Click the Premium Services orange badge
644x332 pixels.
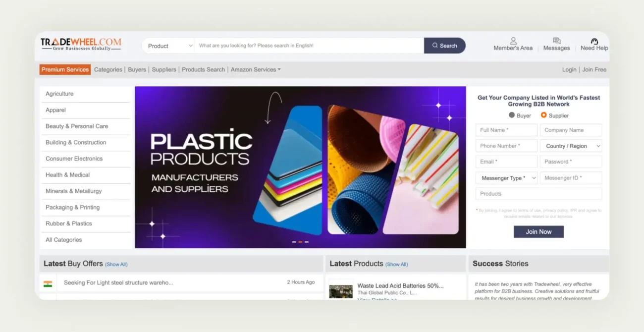pyautogui.click(x=64, y=69)
